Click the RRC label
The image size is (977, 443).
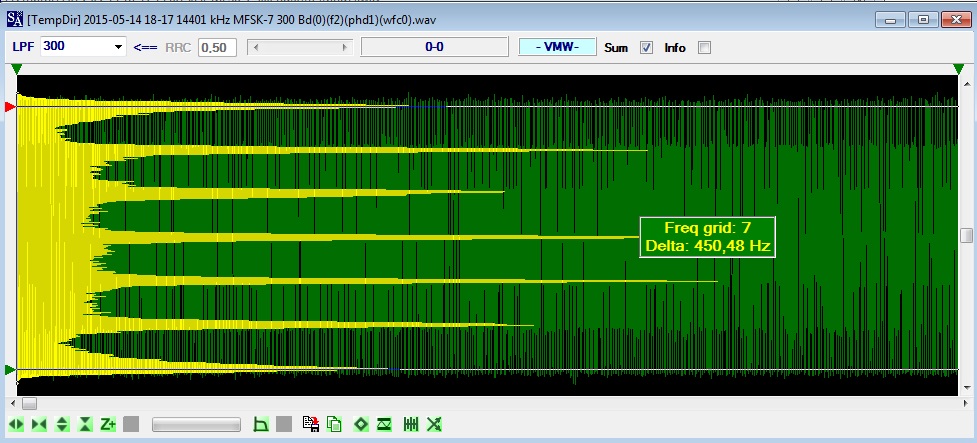tap(178, 47)
